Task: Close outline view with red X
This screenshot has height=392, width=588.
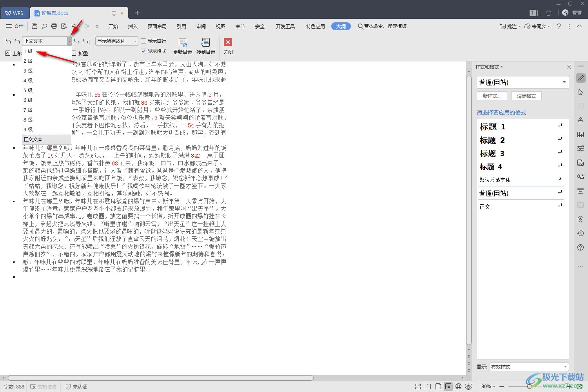Action: click(x=228, y=46)
